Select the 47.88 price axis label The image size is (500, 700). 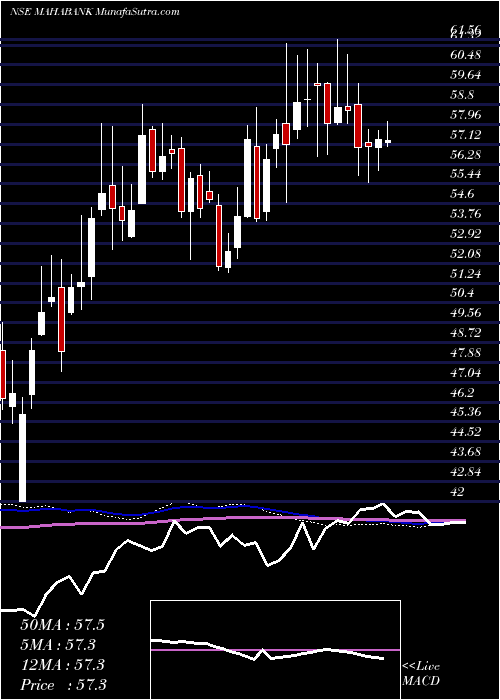click(466, 353)
